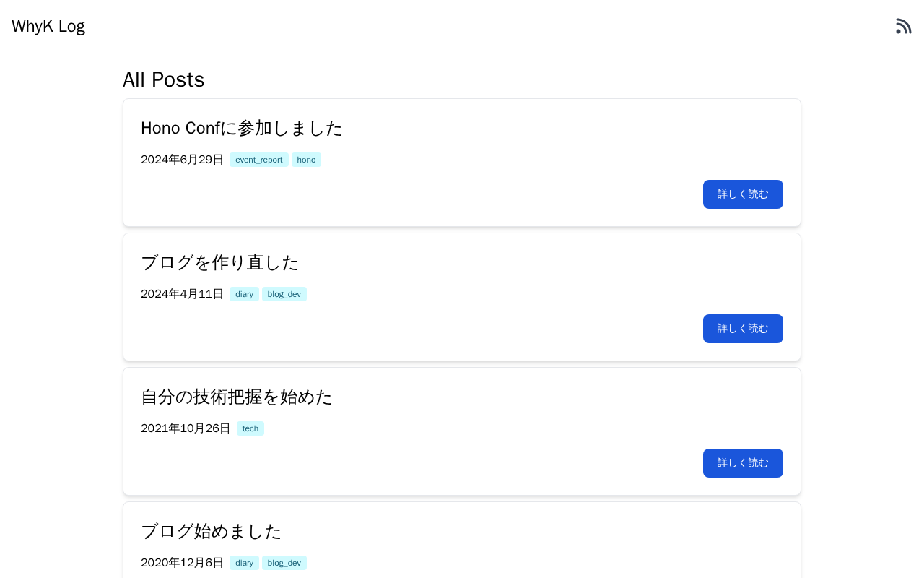The width and height of the screenshot is (924, 578).
Task: Open the RSS feed icon
Action: click(x=903, y=26)
